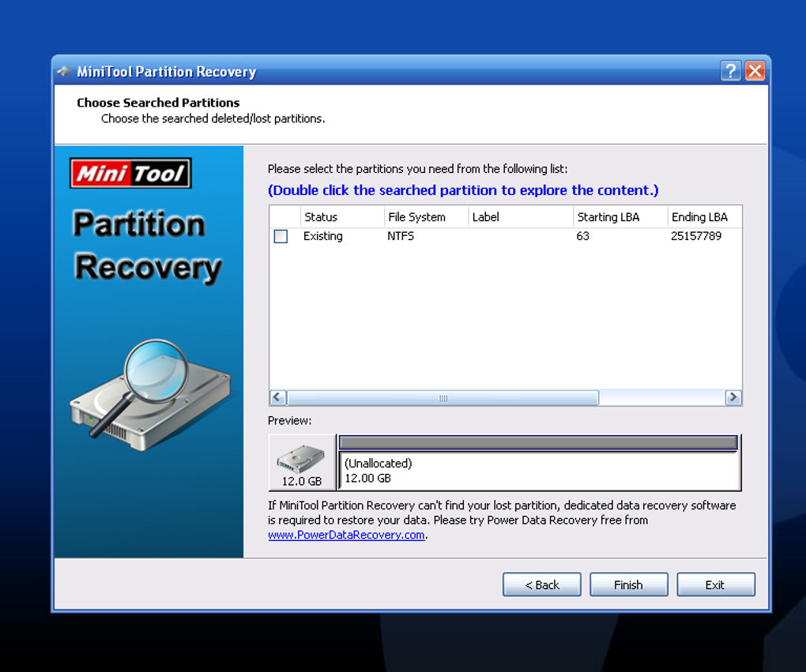The image size is (806, 672).
Task: Open the www.PowerDataRecovery.com link
Action: 346,535
